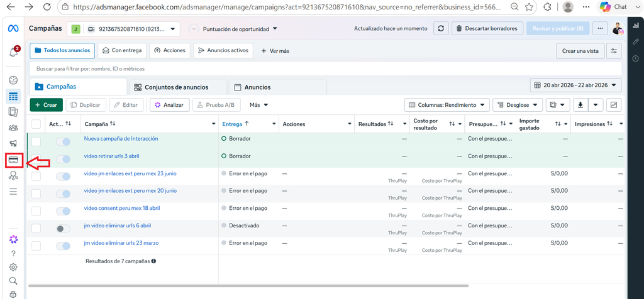
Task: Open the clock history icon on right rail
Action: pyautogui.click(x=636, y=58)
